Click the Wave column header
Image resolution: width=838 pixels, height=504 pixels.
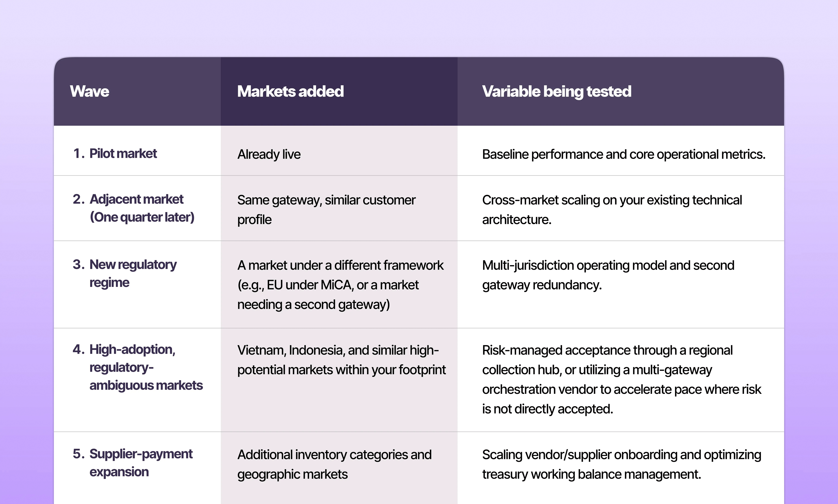coord(89,91)
